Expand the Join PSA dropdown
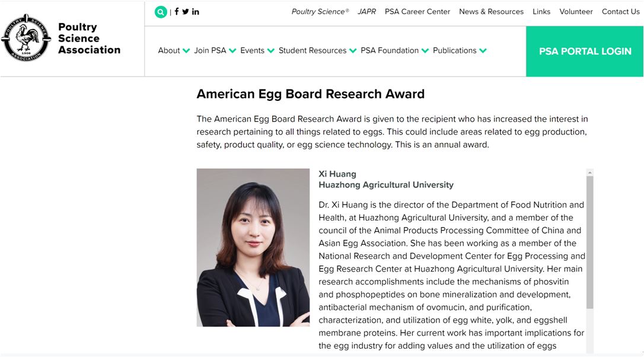The image size is (644, 357). click(215, 50)
